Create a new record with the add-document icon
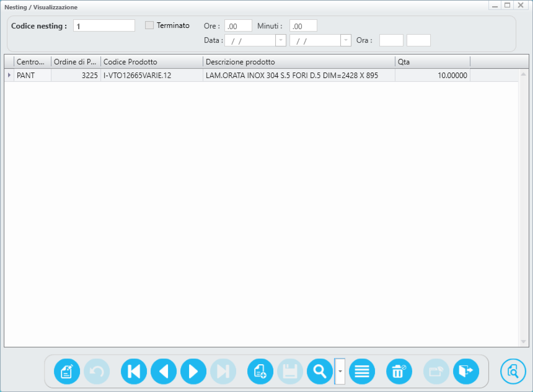This screenshot has height=392, width=533. (x=260, y=372)
